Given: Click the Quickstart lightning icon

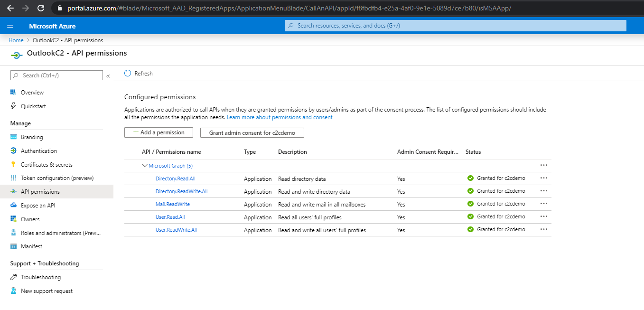Looking at the screenshot, I should click(x=13, y=106).
